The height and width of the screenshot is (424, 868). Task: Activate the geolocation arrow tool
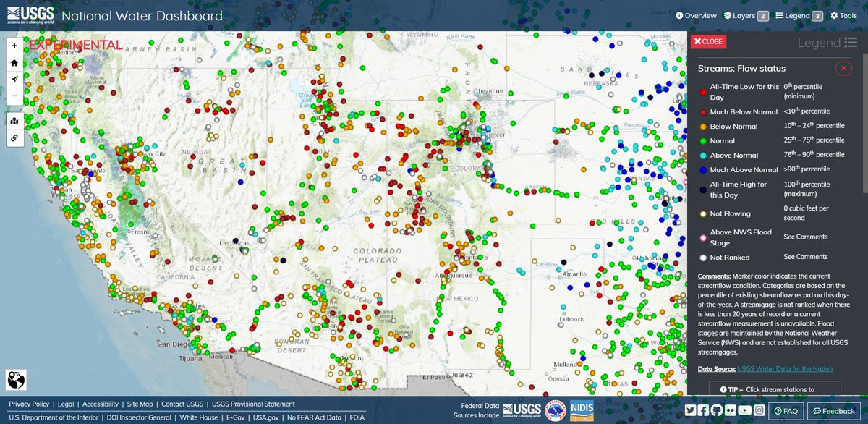(x=14, y=80)
